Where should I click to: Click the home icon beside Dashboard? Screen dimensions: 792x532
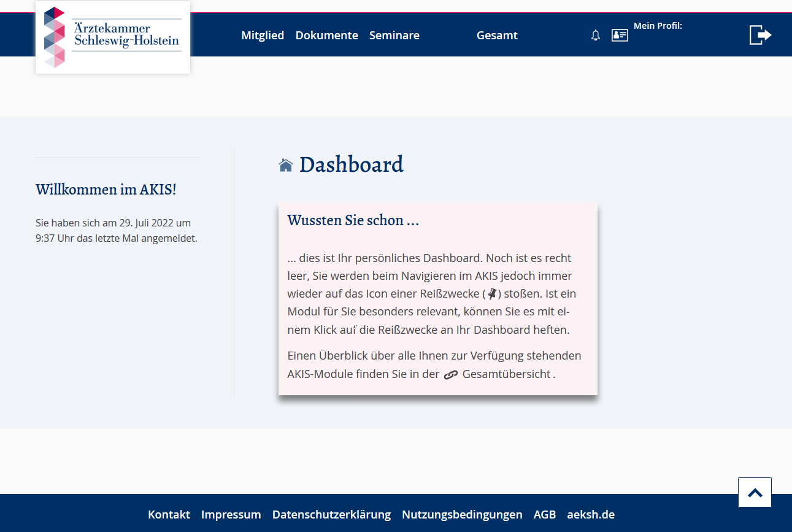285,164
